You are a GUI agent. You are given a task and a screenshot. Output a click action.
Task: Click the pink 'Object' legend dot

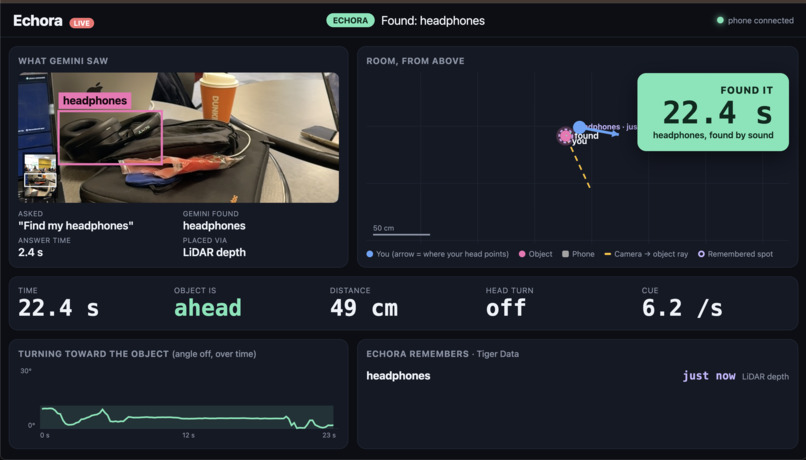(522, 254)
